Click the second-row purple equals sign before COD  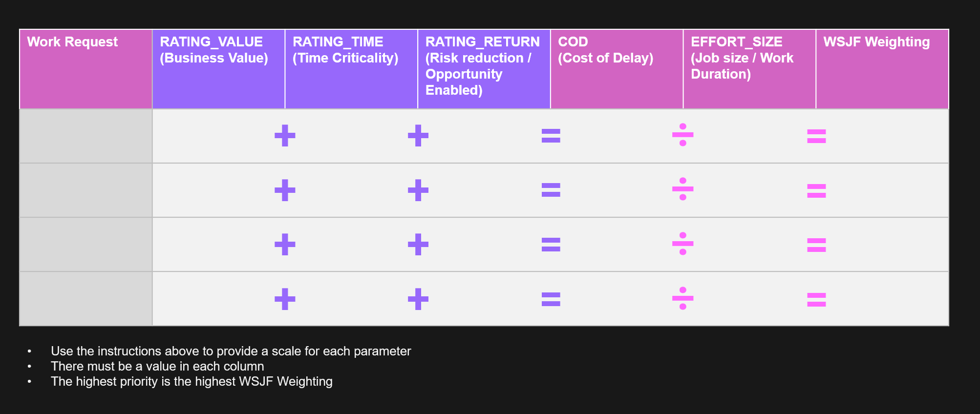551,190
